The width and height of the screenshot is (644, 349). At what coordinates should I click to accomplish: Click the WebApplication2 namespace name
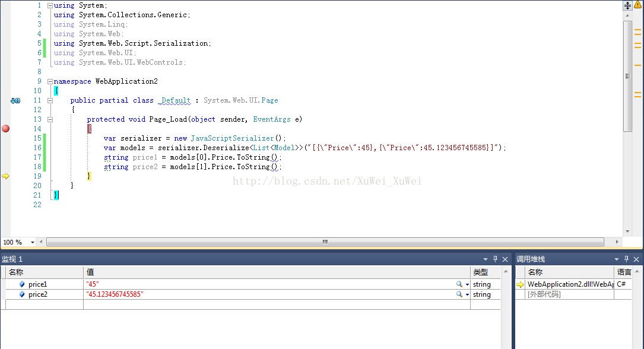click(126, 81)
